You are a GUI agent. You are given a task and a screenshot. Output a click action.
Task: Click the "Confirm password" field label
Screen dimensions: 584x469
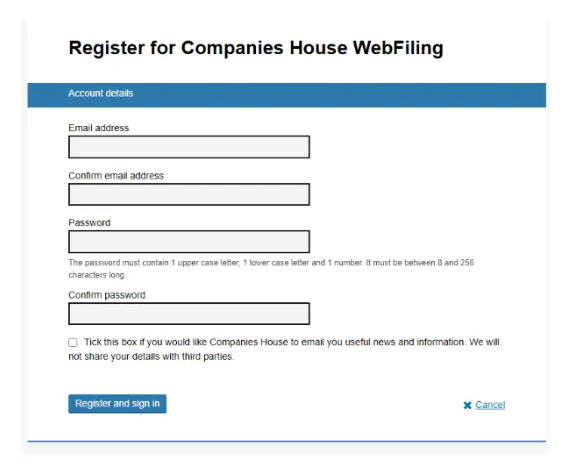point(107,295)
